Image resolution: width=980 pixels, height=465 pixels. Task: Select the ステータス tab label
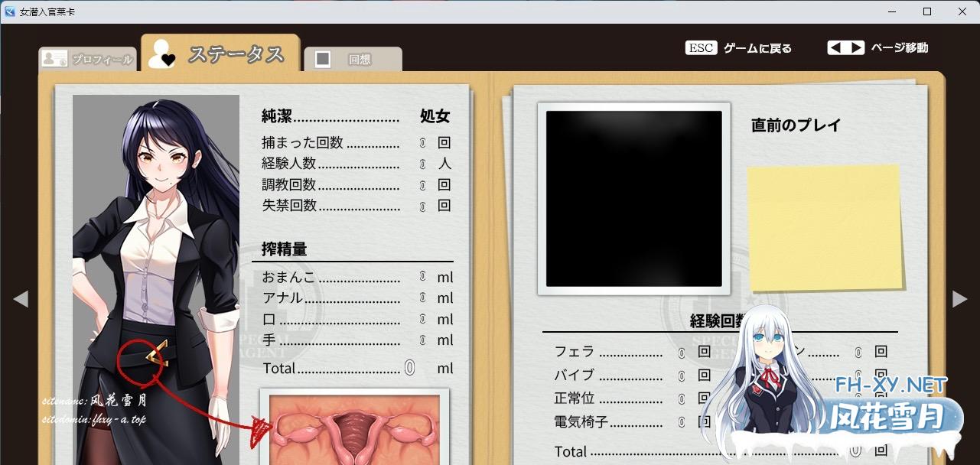point(236,54)
